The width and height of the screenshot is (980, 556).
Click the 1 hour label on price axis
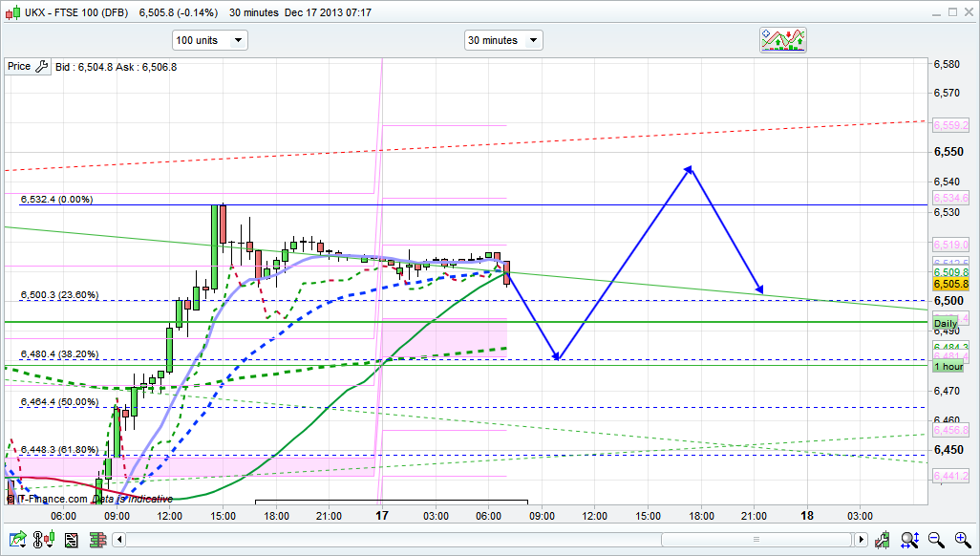point(948,367)
